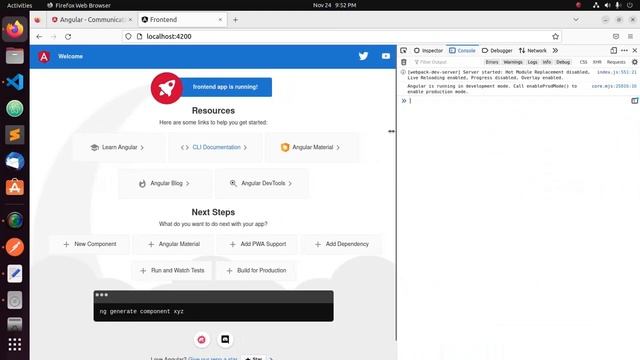Open core.mjs source link in console
The image size is (640, 360).
613,86
